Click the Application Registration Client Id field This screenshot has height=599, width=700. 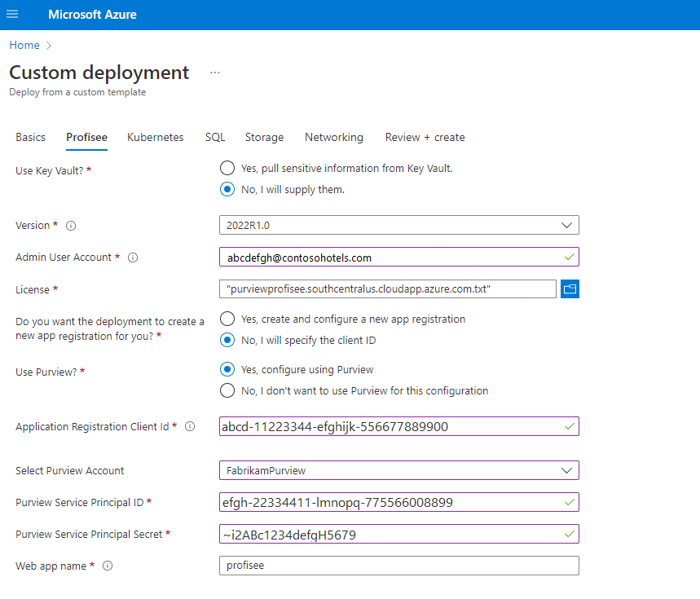click(399, 427)
